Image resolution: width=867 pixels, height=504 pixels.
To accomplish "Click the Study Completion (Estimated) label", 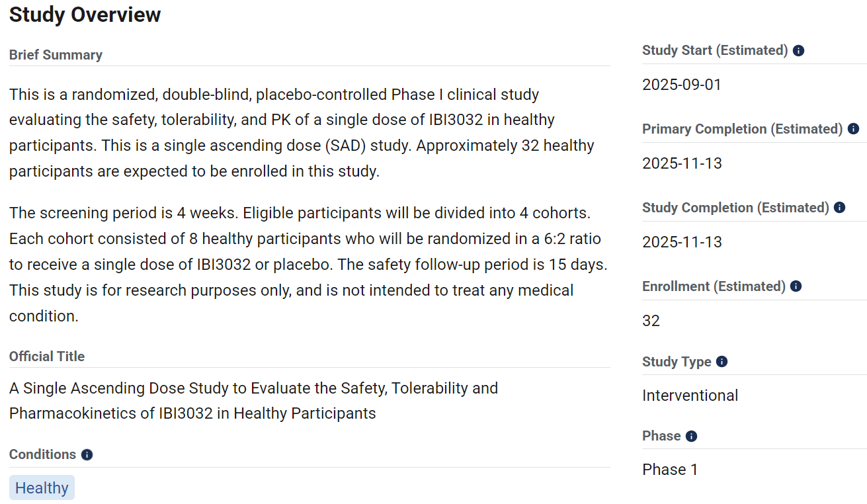I will point(735,208).
